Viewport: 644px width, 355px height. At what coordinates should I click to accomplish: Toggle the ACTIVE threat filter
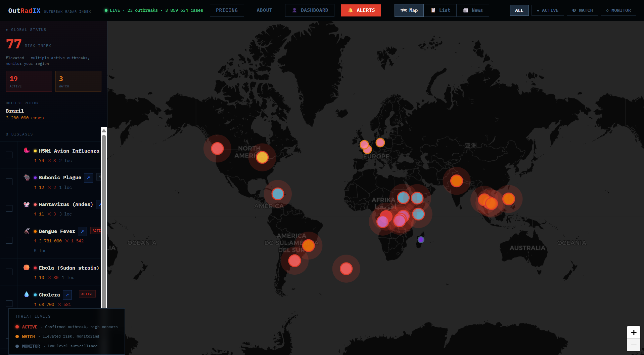point(548,10)
